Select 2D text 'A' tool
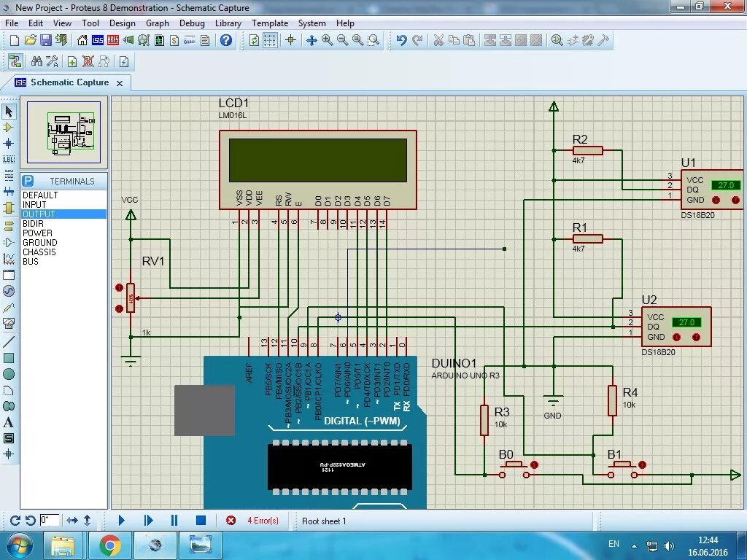 (x=9, y=422)
